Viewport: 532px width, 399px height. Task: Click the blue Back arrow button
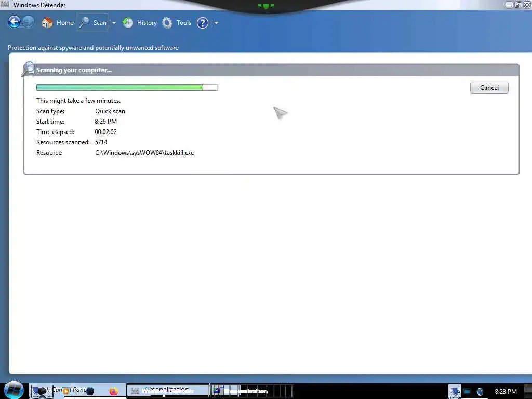(14, 22)
